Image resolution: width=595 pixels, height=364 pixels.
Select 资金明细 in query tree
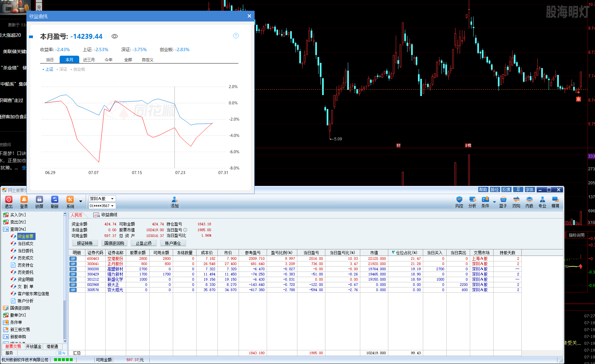tap(22, 279)
